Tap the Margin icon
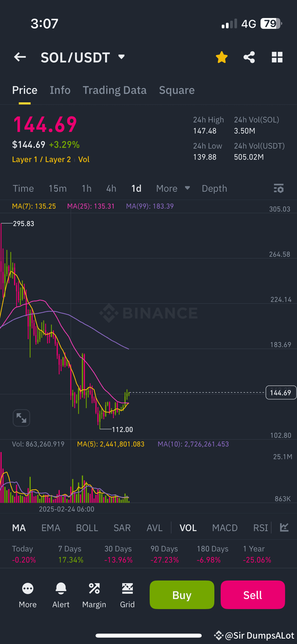 click(94, 589)
